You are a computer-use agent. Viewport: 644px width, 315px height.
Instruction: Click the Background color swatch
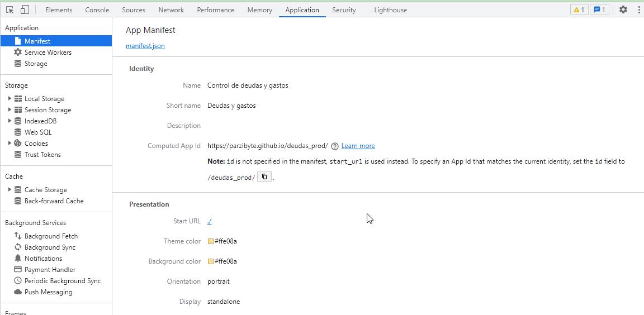coord(211,261)
